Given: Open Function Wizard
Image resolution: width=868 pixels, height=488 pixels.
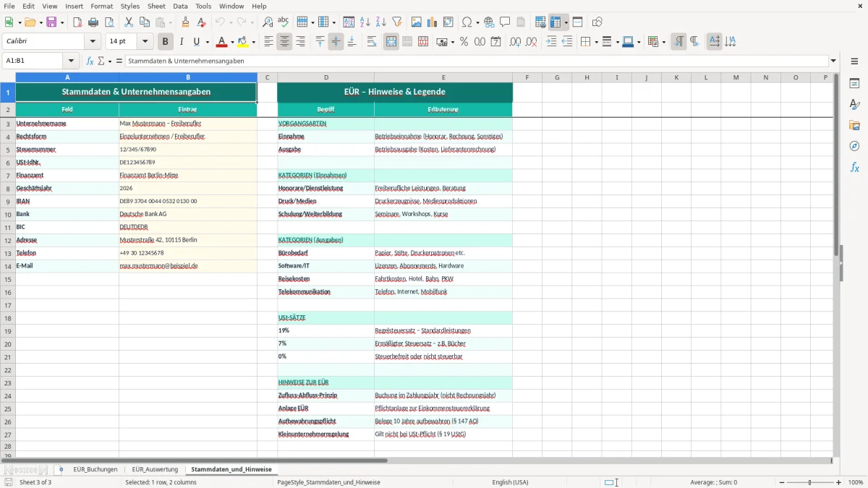Looking at the screenshot, I should point(90,61).
